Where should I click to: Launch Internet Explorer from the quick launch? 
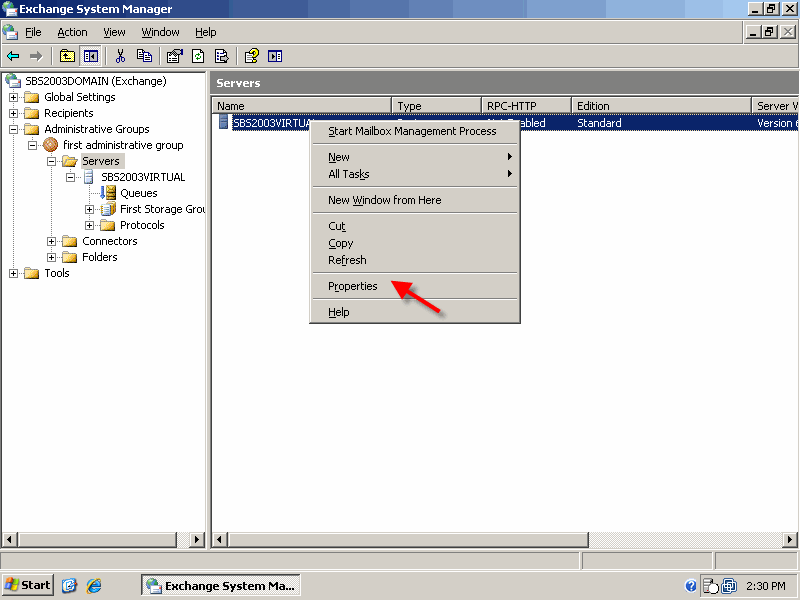click(94, 585)
